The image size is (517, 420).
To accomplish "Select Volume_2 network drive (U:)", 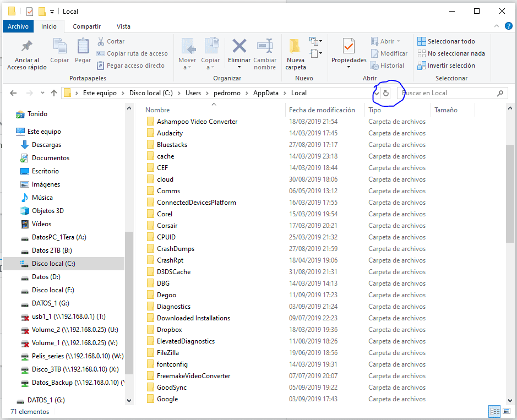I will tap(75, 330).
